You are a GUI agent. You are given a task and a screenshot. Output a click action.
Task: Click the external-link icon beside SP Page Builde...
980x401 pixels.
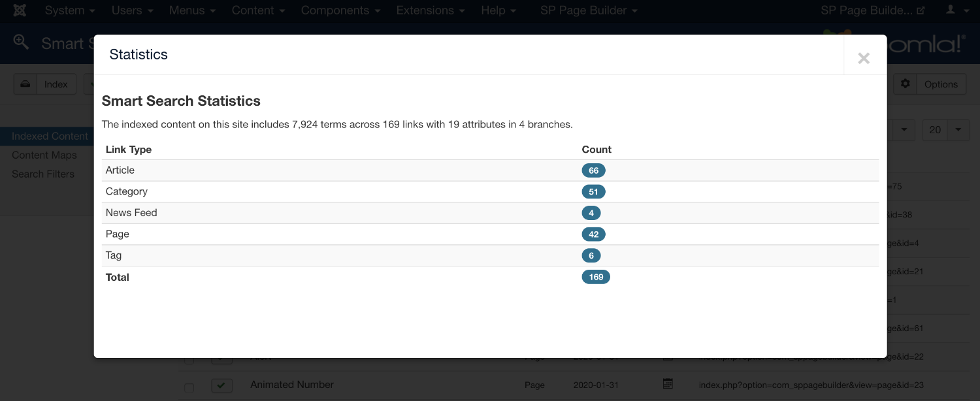(921, 10)
